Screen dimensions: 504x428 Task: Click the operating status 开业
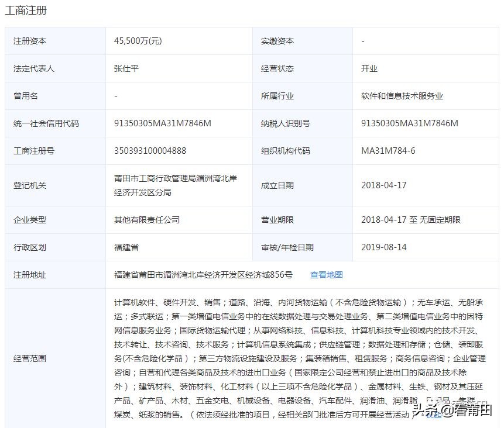(x=366, y=68)
